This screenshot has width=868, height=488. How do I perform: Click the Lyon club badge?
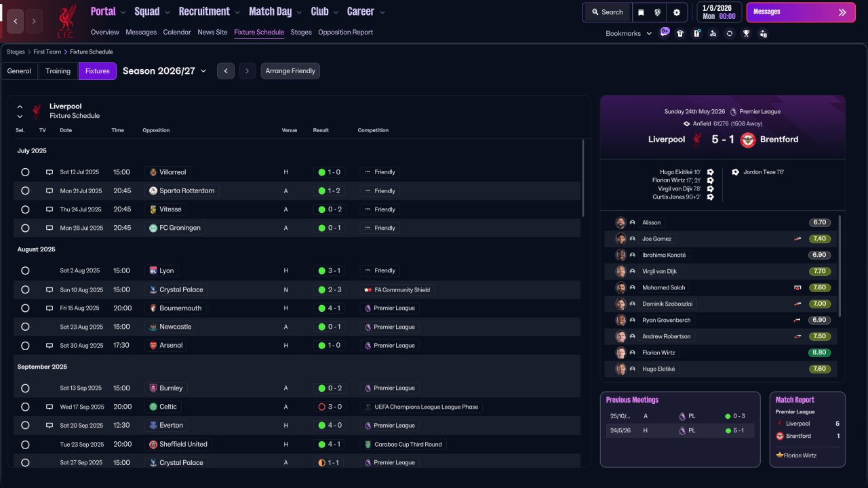tap(153, 270)
